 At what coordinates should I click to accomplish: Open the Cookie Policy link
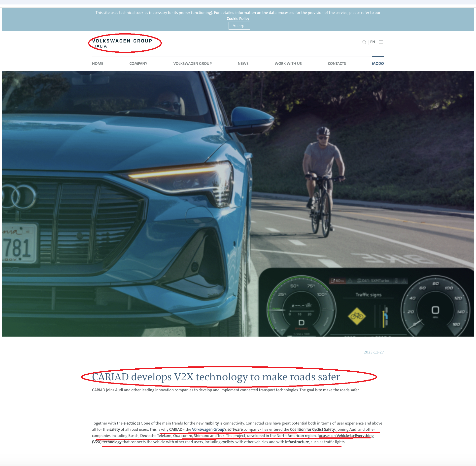pos(238,19)
